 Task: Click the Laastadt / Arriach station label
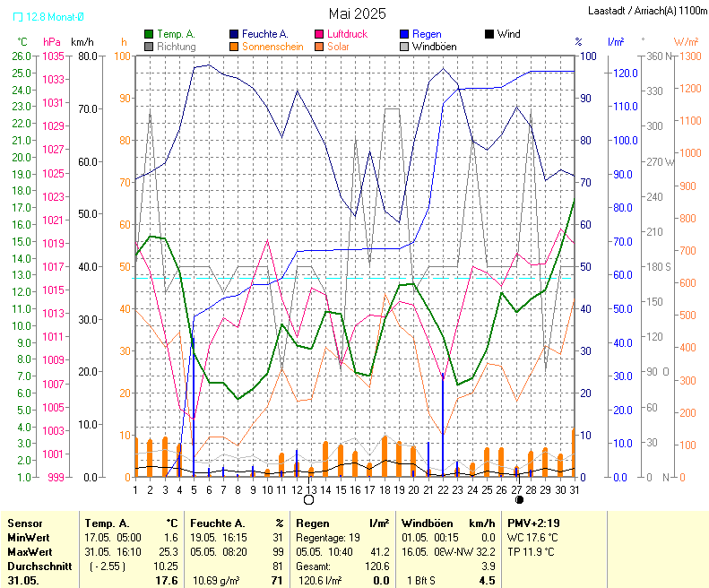646,11
